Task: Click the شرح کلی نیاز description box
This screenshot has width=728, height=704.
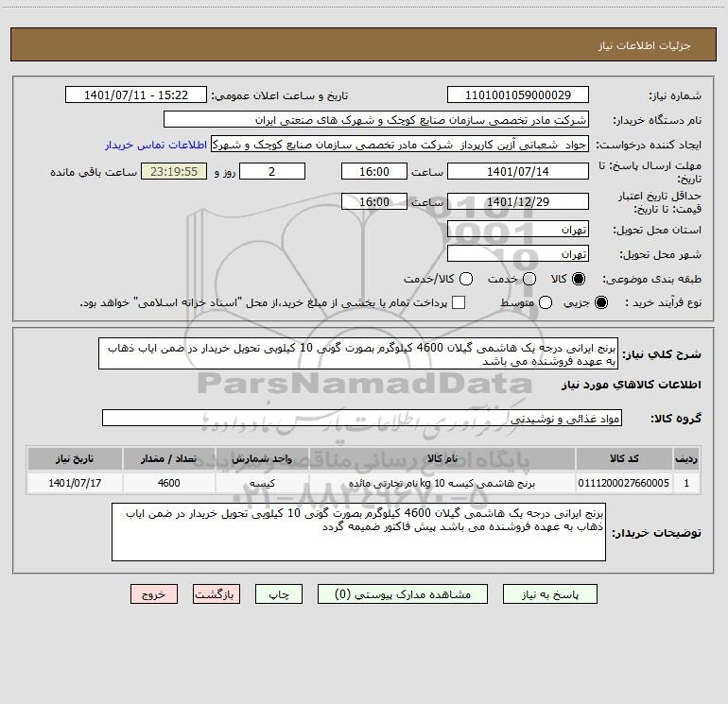Action: pyautogui.click(x=358, y=353)
